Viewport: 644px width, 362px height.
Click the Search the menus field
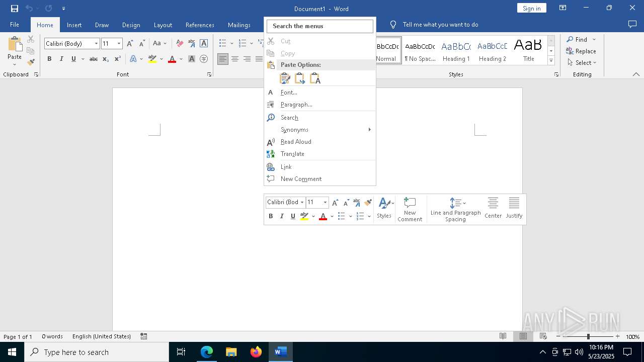coord(320,26)
